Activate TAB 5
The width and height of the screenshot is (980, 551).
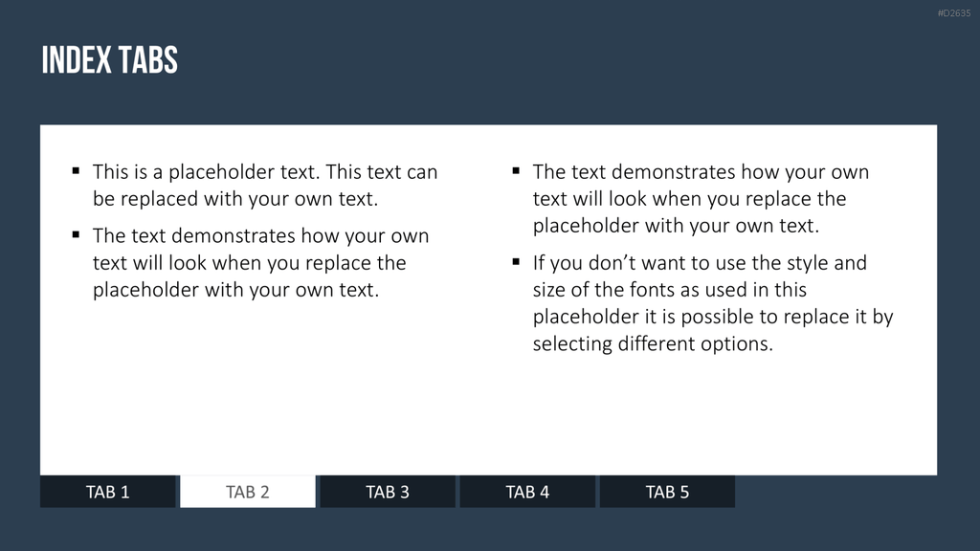[667, 492]
